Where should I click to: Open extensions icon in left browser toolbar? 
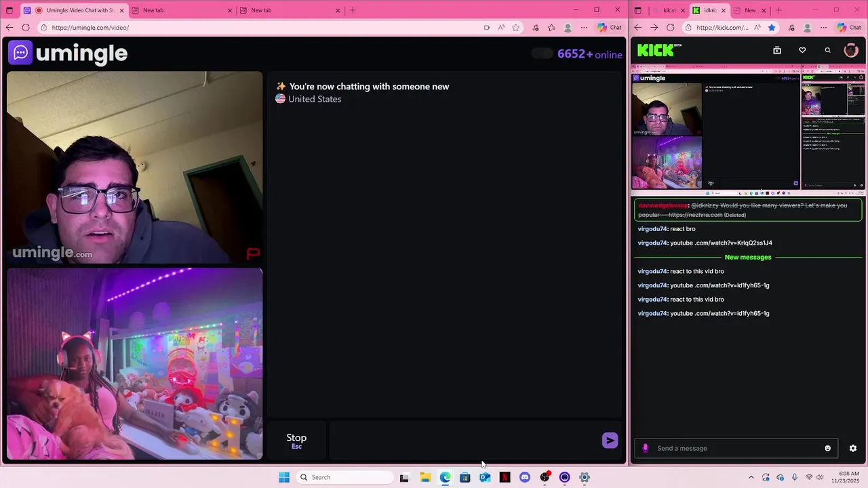[x=536, y=27]
